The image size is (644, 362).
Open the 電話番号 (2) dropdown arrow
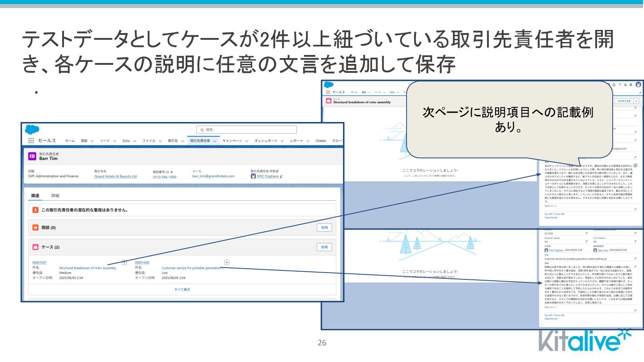point(172,172)
